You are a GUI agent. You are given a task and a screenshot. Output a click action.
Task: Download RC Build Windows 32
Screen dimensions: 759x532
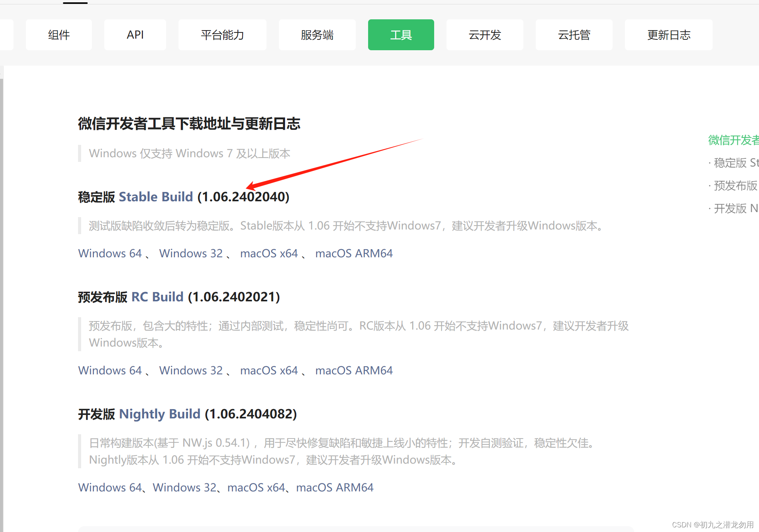click(x=191, y=371)
